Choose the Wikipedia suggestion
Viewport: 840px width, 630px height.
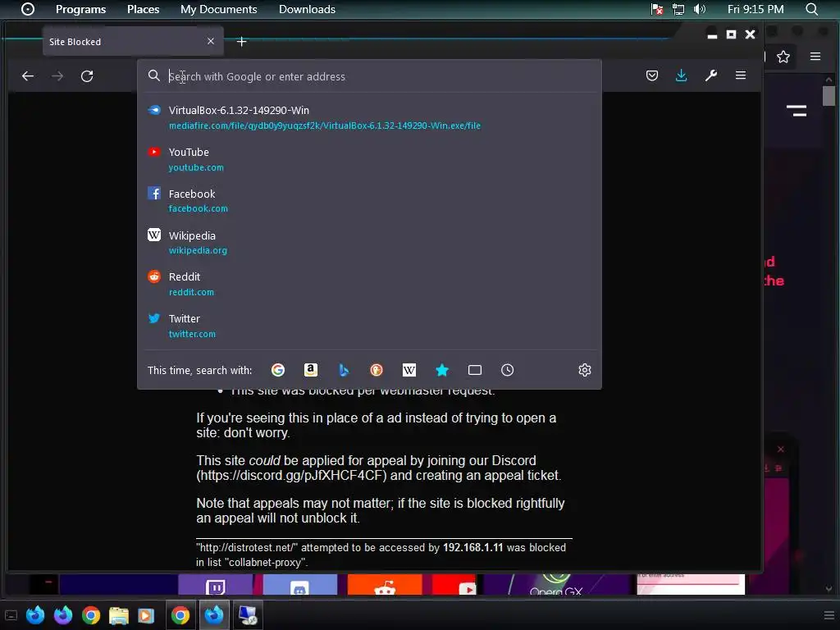(370, 243)
